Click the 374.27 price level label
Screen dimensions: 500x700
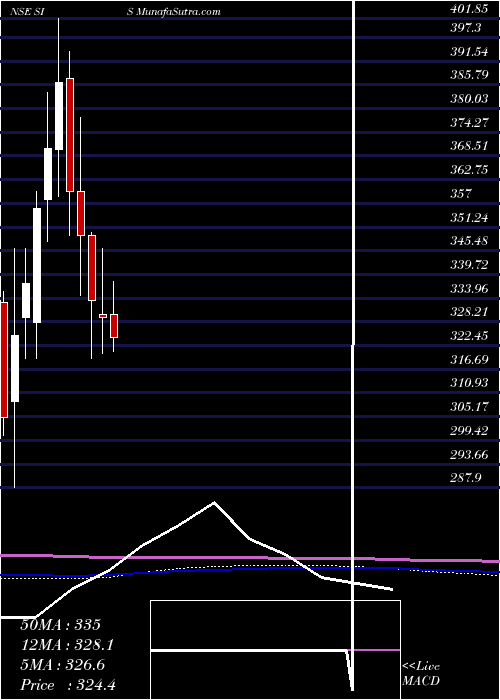[x=470, y=122]
